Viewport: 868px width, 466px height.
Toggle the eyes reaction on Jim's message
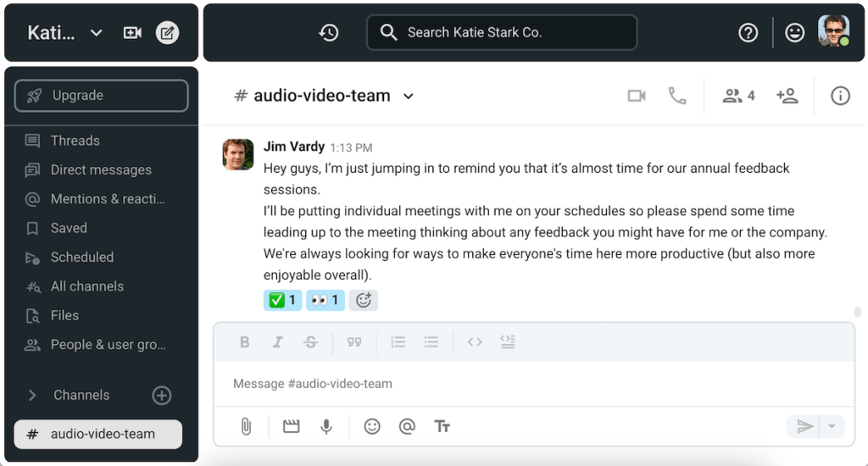(x=325, y=300)
